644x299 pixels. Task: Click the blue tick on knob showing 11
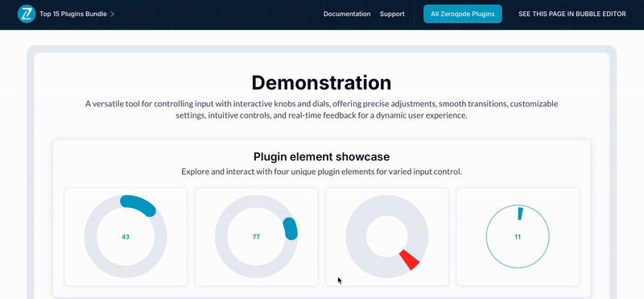(520, 214)
